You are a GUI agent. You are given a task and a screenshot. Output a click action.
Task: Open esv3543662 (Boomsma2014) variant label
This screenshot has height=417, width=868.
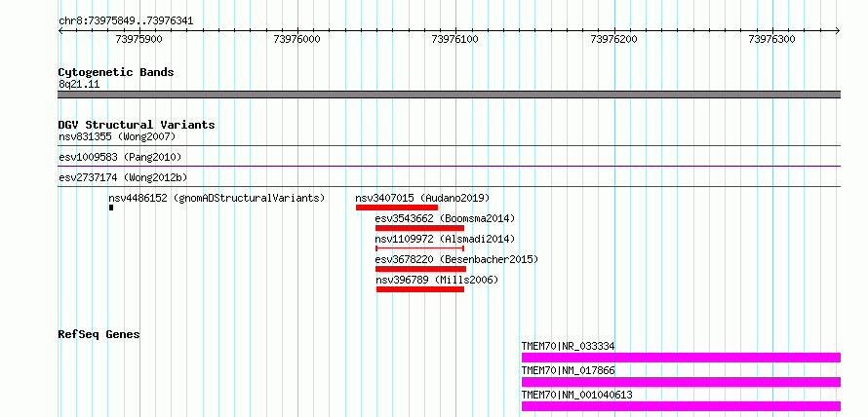pos(445,218)
